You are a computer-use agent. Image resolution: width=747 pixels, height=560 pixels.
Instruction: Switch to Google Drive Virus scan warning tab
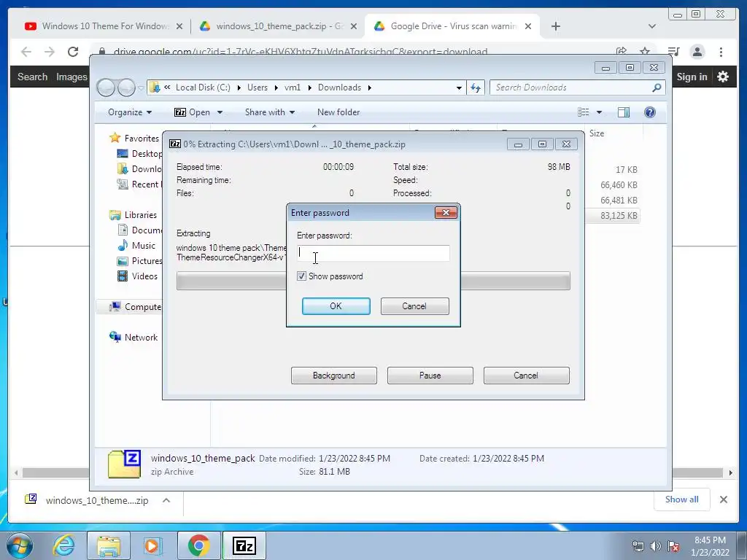[x=452, y=26]
